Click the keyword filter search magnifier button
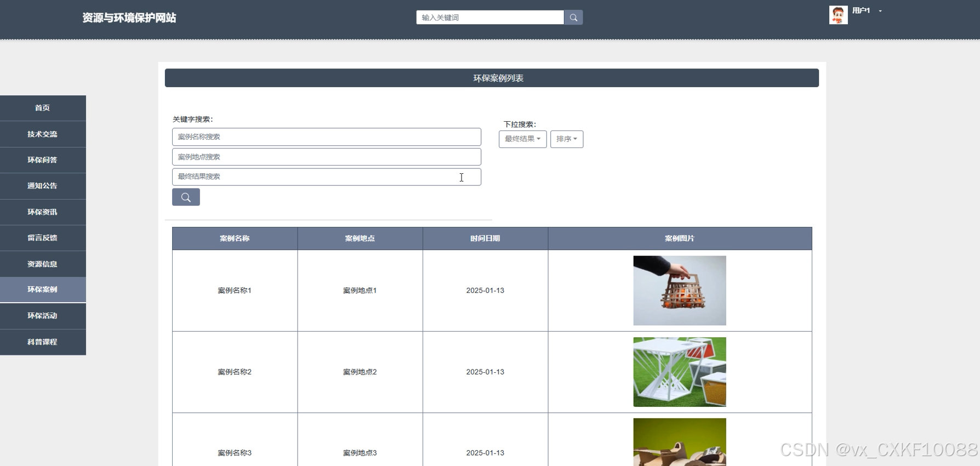The width and height of the screenshot is (980, 466). [x=186, y=197]
